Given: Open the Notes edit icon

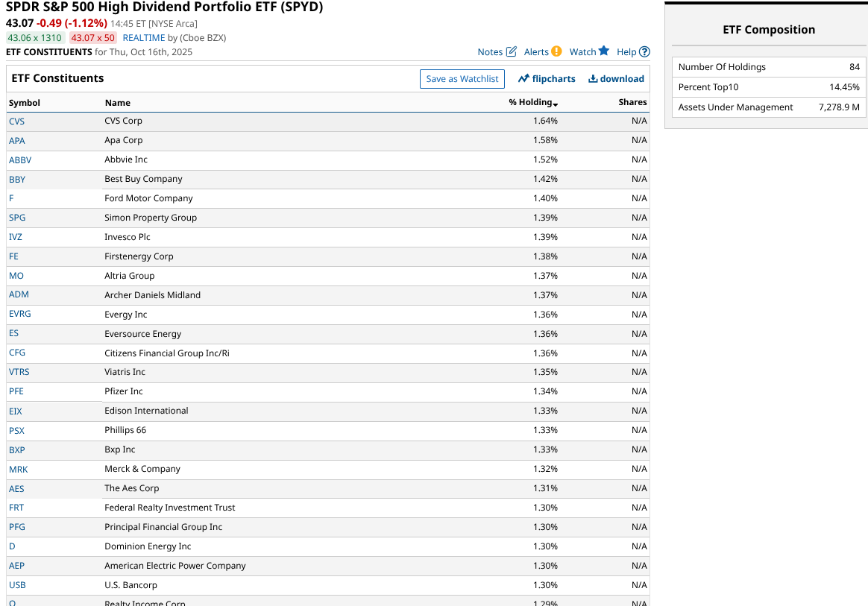Looking at the screenshot, I should pos(512,51).
